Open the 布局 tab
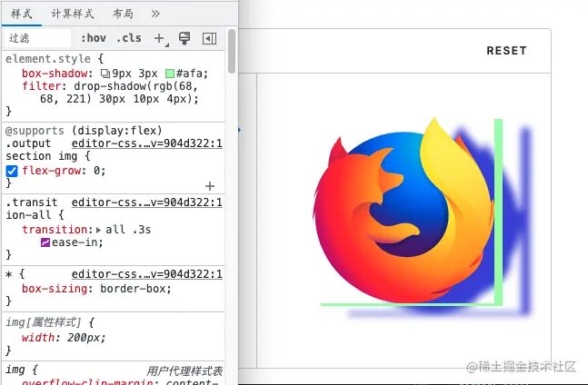 (123, 14)
